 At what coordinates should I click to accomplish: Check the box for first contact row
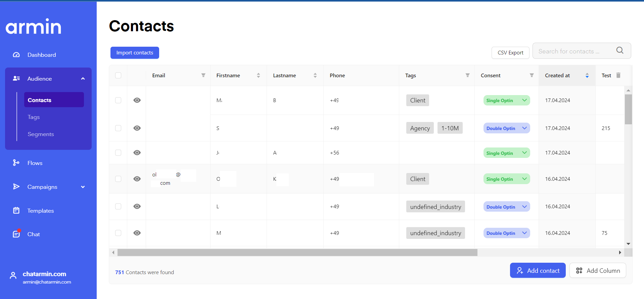(118, 100)
